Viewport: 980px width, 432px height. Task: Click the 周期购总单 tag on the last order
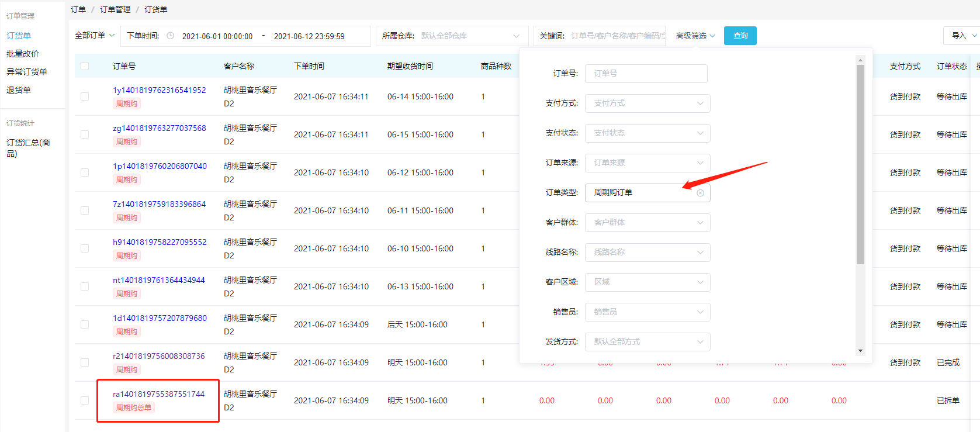pyautogui.click(x=133, y=407)
